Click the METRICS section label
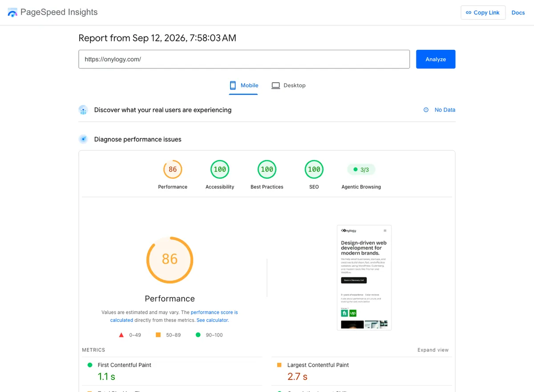534x392 pixels. pos(93,350)
